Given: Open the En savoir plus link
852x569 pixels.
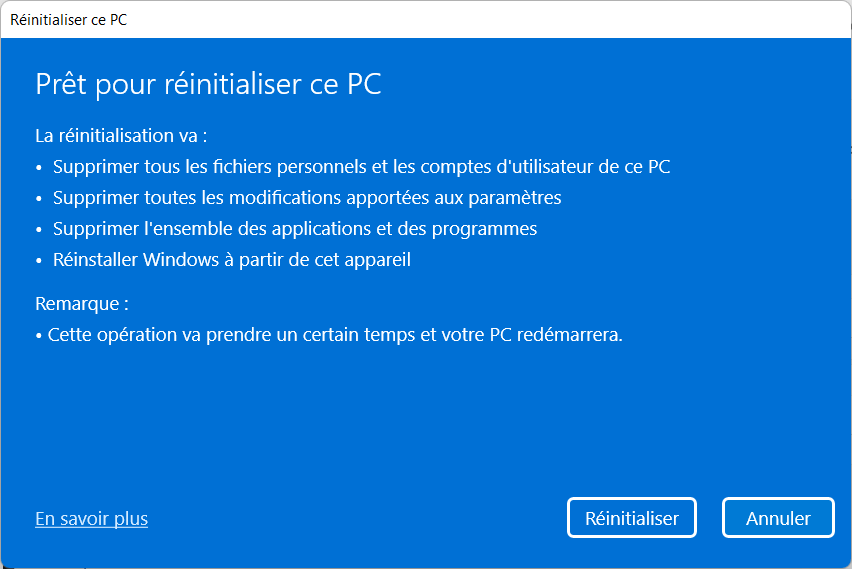Looking at the screenshot, I should point(91,519).
